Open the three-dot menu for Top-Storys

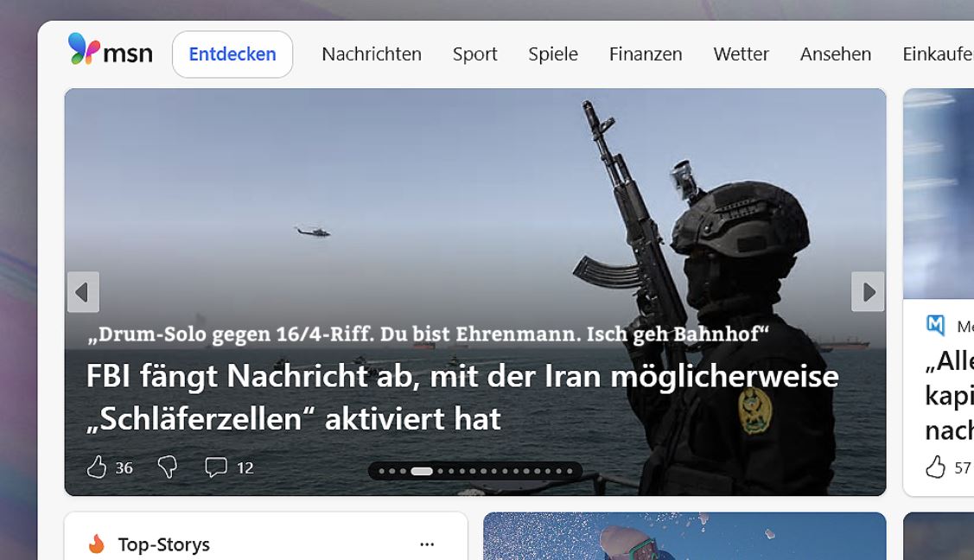point(427,544)
